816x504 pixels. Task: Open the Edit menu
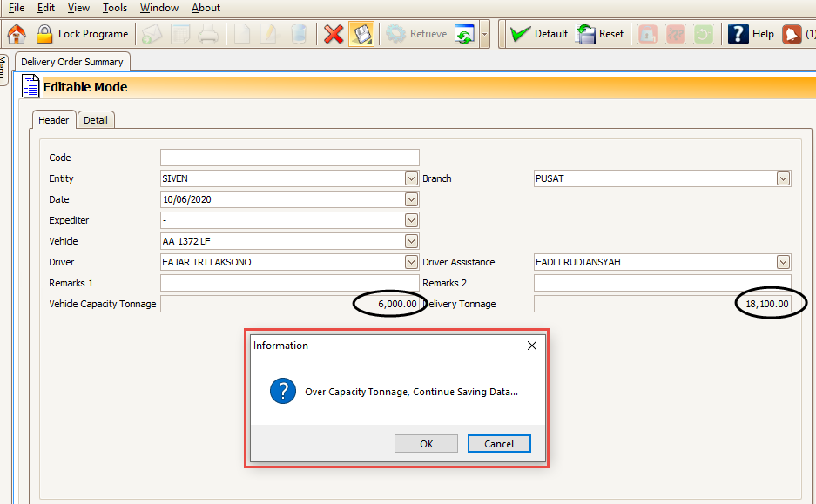[46, 8]
